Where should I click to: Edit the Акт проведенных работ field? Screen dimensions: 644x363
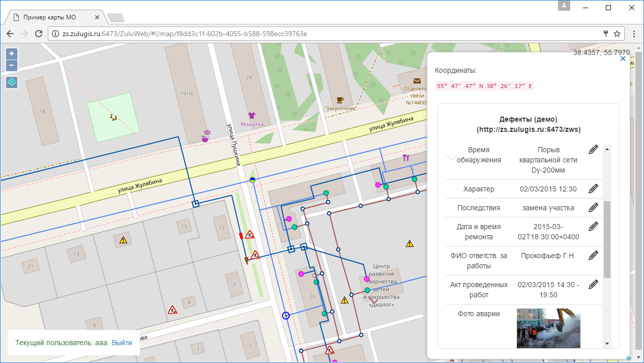point(593,285)
